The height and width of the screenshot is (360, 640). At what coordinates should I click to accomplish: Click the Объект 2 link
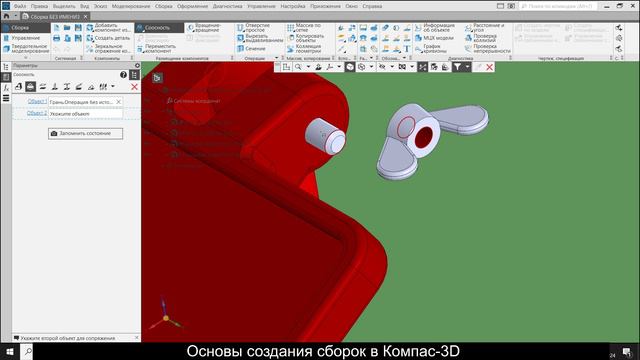tap(37, 113)
